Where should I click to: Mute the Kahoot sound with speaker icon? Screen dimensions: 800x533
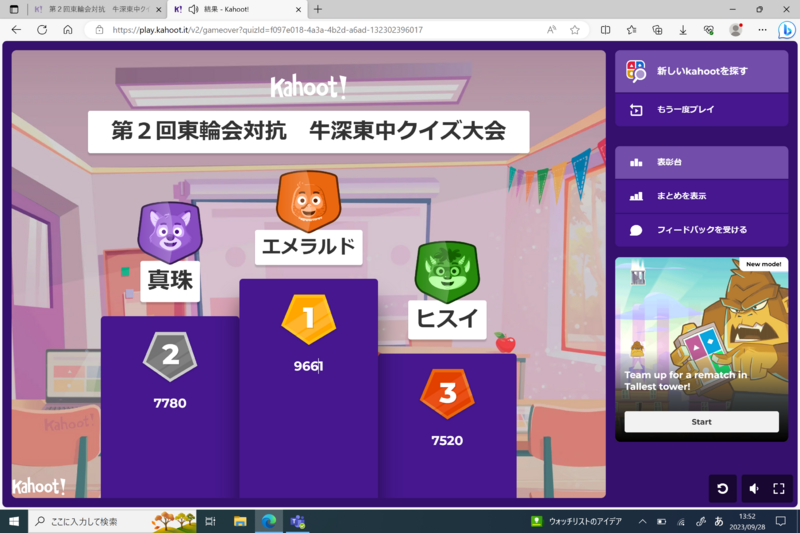pyautogui.click(x=753, y=488)
